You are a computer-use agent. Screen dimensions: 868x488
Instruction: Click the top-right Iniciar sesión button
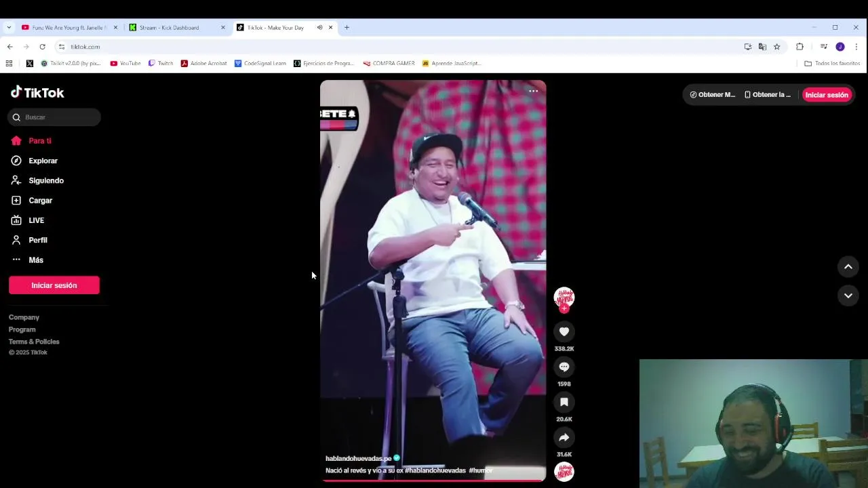(827, 95)
